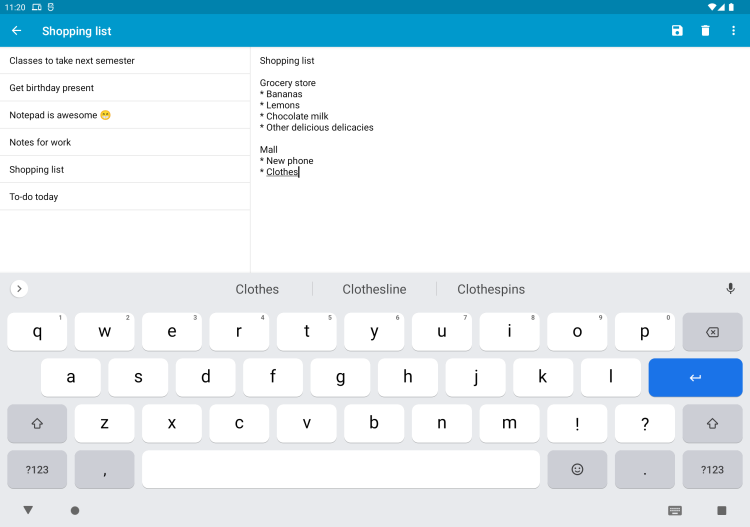The width and height of the screenshot is (750, 527).
Task: Open the three-dot overflow menu
Action: coord(733,31)
